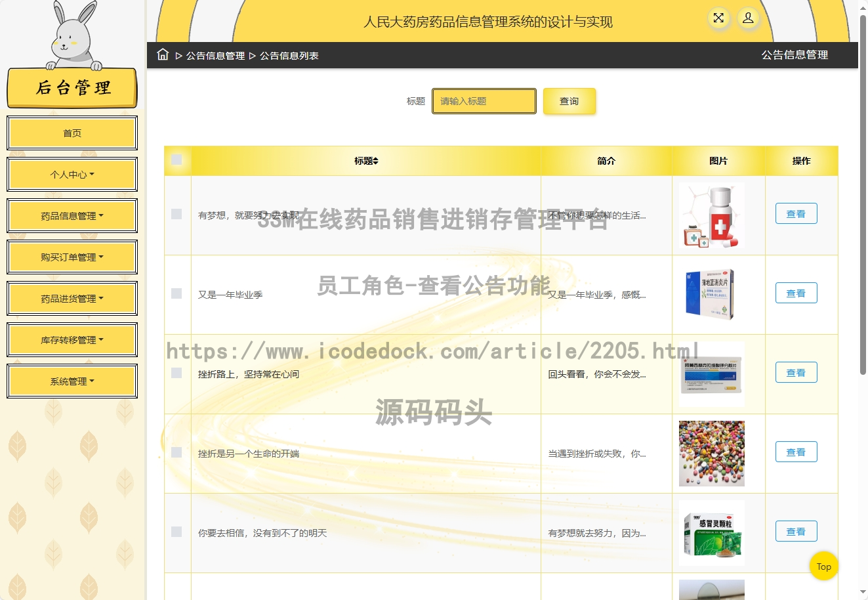Click the 简介 column header
Screen dimensions: 868x600
tap(606, 161)
